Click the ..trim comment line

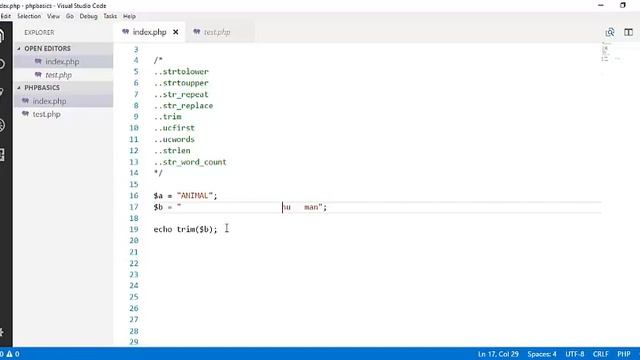[x=167, y=117]
